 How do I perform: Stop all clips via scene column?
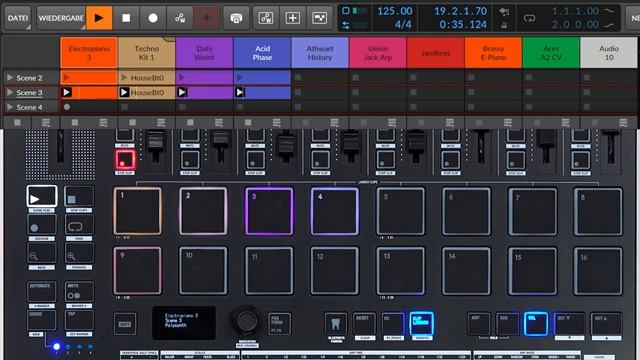17,122
